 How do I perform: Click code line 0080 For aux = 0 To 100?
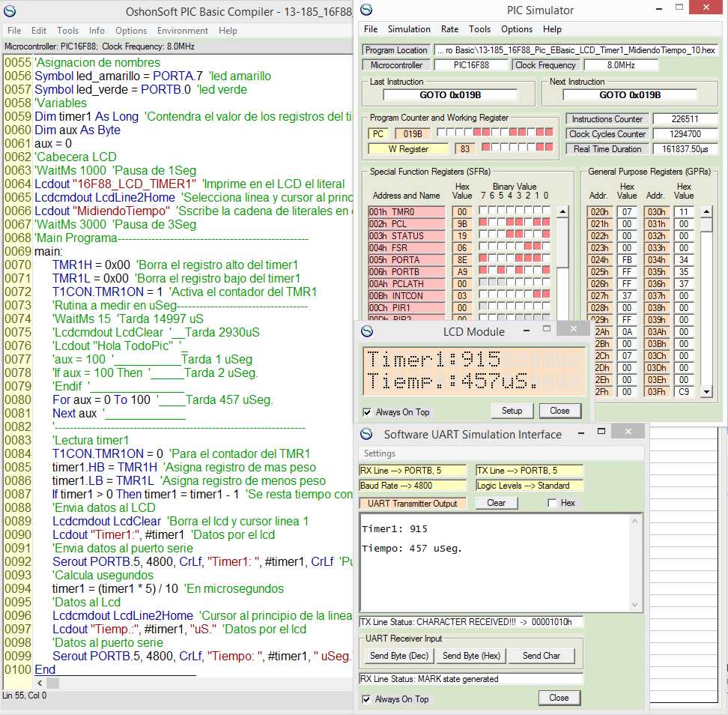click(x=163, y=400)
